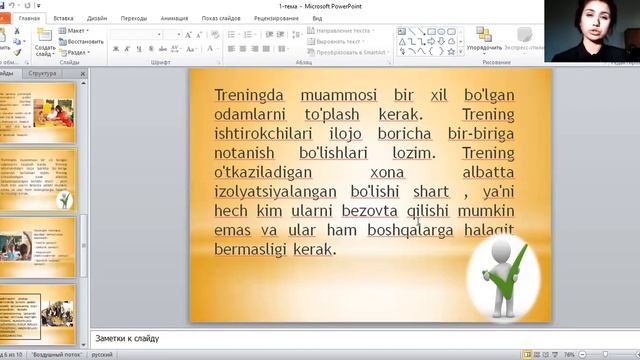Click the Undo arrow in quick access toolbar
This screenshot has width=640, height=360.
12,6
